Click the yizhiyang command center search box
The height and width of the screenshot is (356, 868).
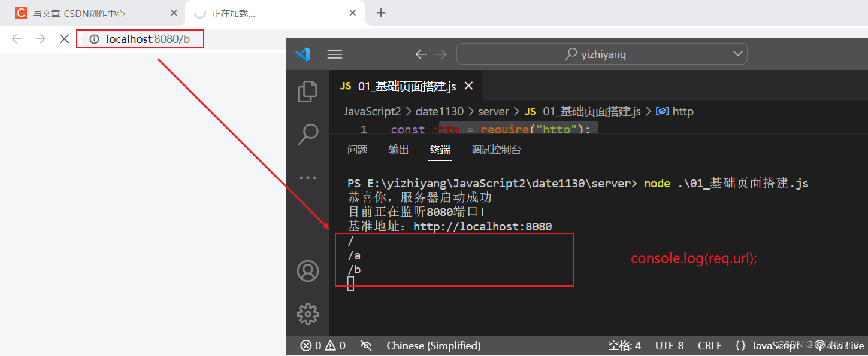[601, 54]
